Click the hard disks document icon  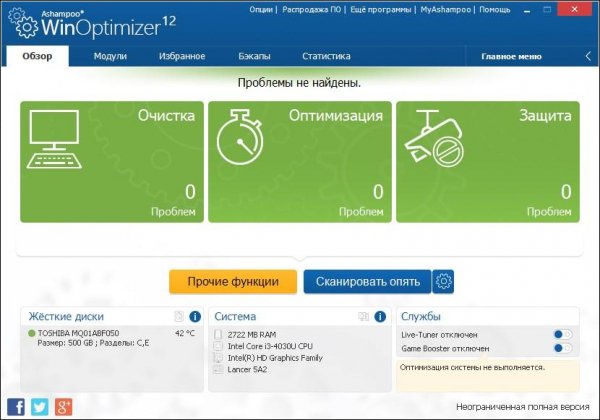pos(179,316)
